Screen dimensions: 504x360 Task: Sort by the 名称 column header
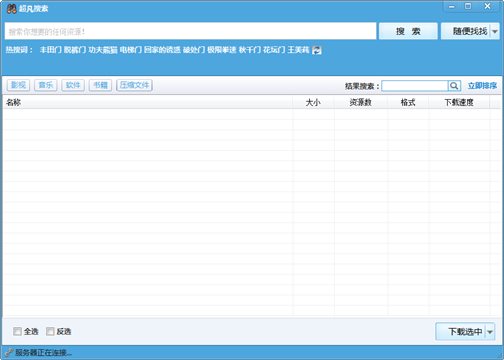click(x=148, y=102)
